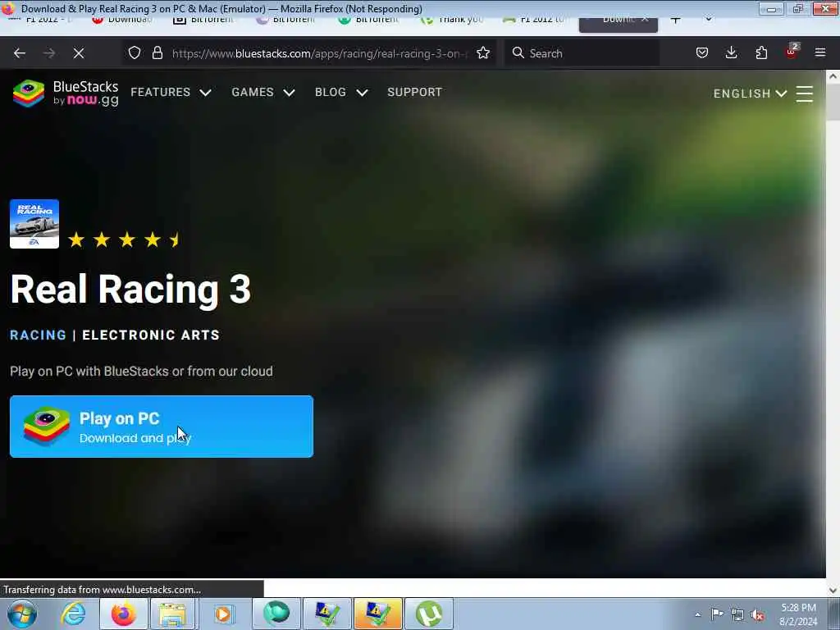
Task: Open the green round app on the taskbar
Action: (276, 614)
